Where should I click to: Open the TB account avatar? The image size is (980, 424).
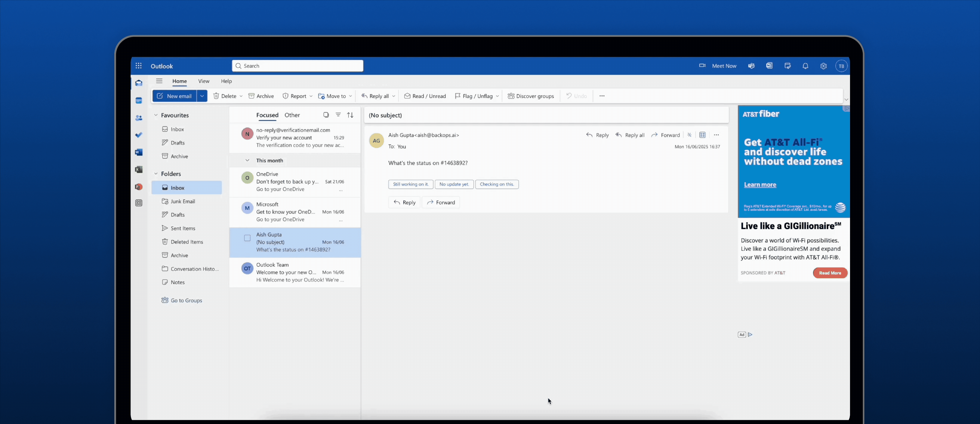coord(842,66)
